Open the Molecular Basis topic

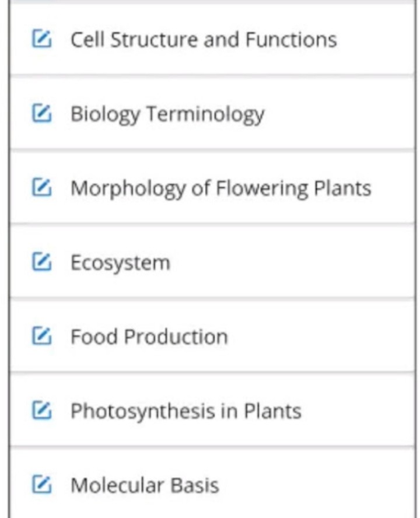tap(145, 485)
